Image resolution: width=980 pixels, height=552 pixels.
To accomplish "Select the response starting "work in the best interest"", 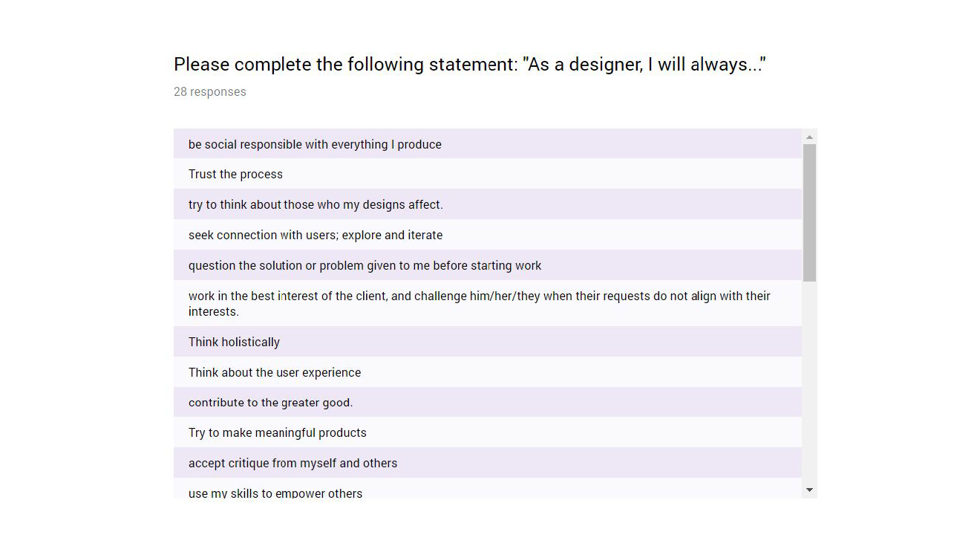I will tap(479, 296).
